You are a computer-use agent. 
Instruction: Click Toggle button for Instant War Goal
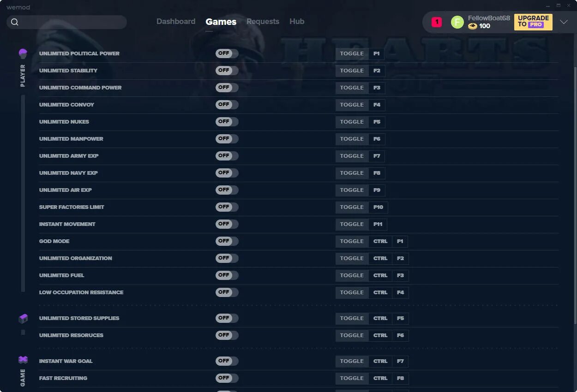point(352,361)
